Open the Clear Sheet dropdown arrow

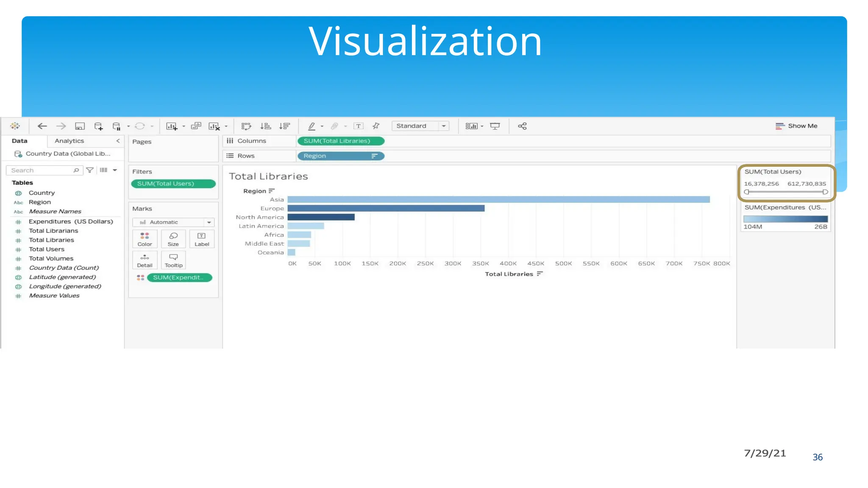click(x=226, y=126)
